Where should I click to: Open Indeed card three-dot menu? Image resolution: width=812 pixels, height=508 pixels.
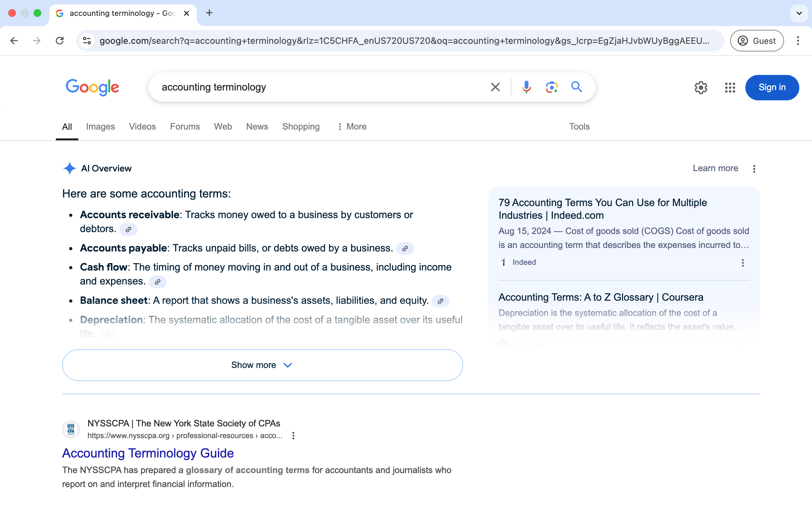pyautogui.click(x=743, y=263)
